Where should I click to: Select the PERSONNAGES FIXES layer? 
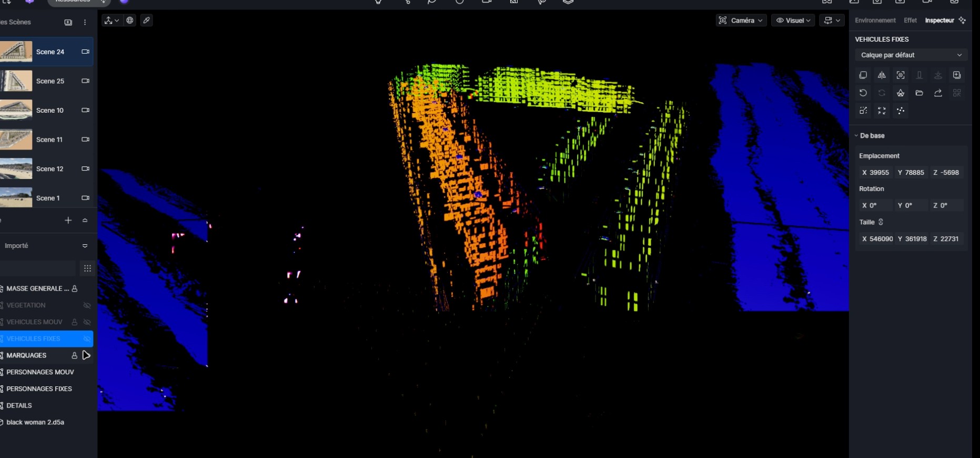[x=39, y=389]
